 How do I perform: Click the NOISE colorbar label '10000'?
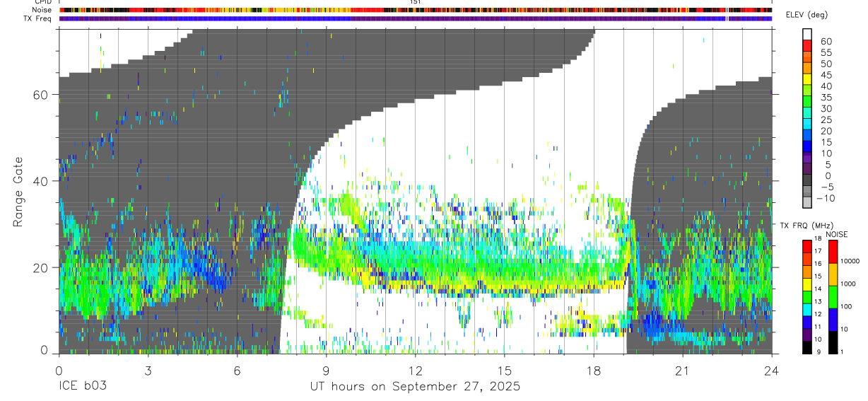coord(852,261)
